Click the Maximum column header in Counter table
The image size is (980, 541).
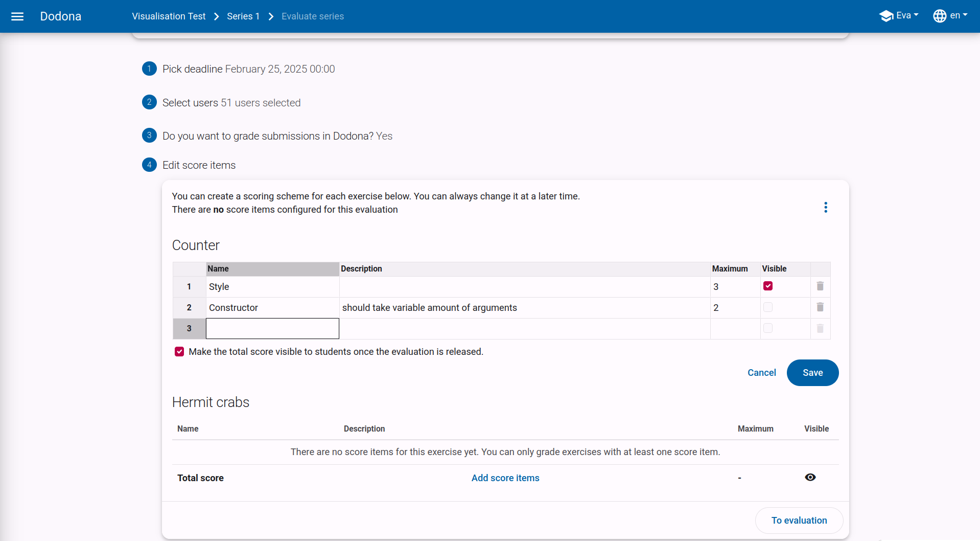tap(735, 269)
